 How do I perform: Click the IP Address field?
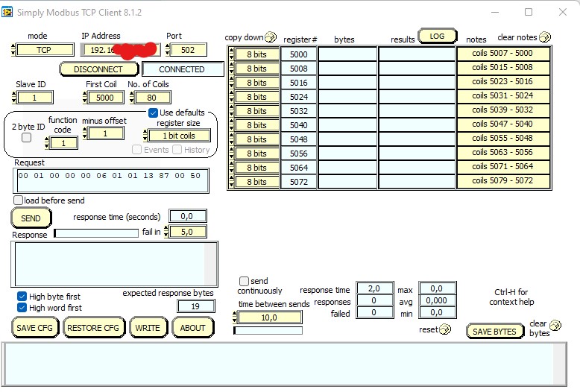pyautogui.click(x=121, y=50)
